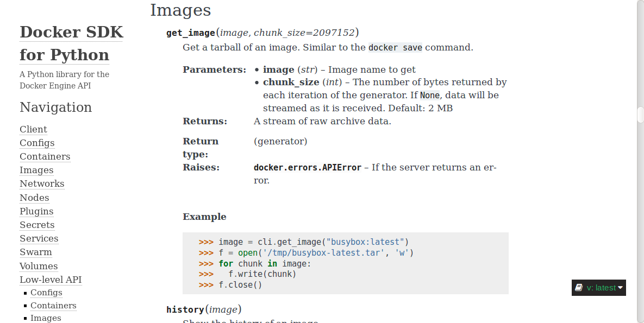The image size is (644, 323).
Task: Click the Read the Docs book icon
Action: (579, 288)
